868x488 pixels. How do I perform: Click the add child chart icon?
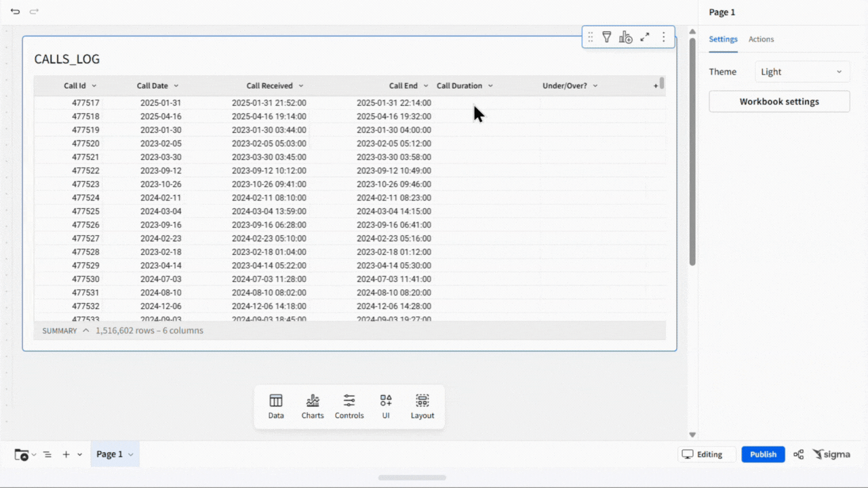pos(626,37)
